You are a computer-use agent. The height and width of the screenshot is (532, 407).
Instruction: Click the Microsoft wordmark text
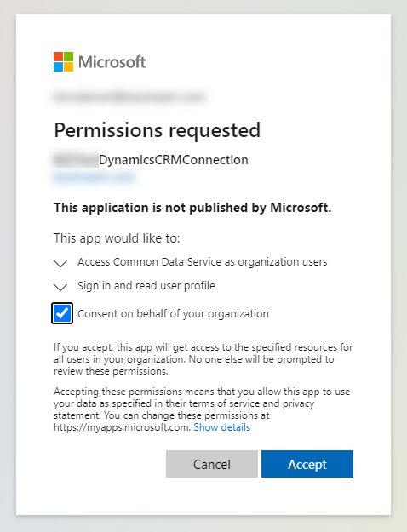tap(112, 62)
